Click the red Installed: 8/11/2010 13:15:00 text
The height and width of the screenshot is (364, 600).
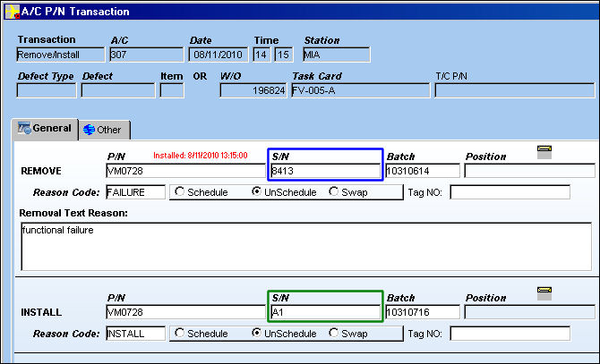coord(200,156)
